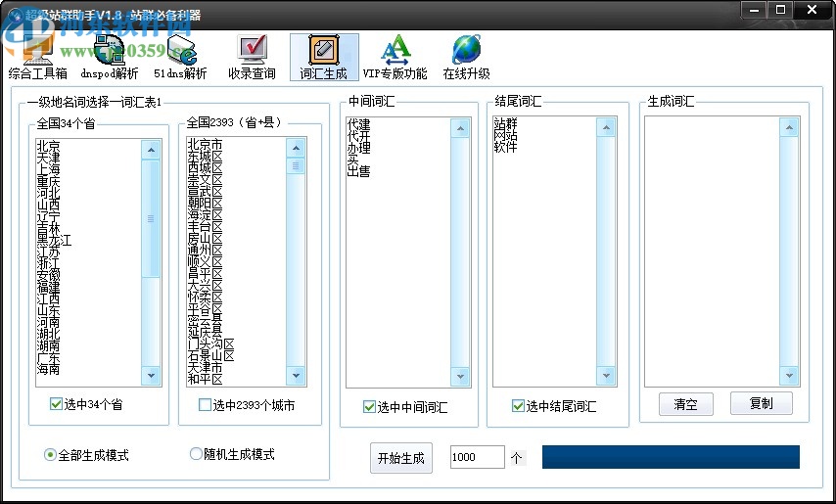Image resolution: width=836 pixels, height=504 pixels.
Task: Select 朝阳区 in the city list
Action: coord(205,203)
